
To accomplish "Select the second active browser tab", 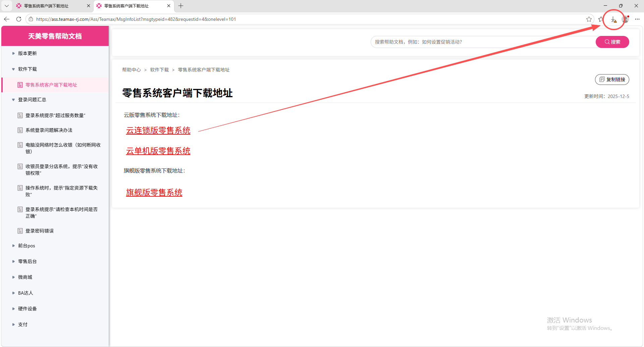I will point(133,6).
